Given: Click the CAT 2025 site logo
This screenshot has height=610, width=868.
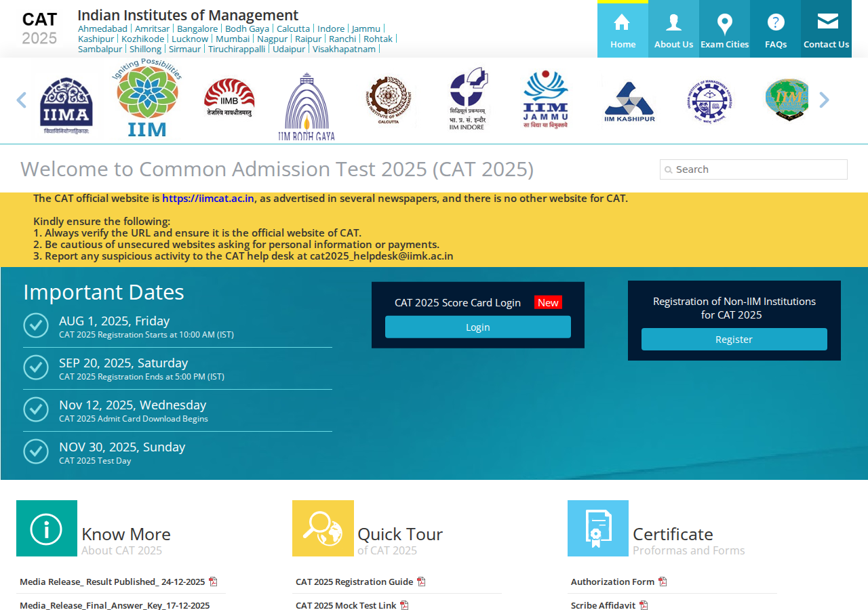Looking at the screenshot, I should click(x=39, y=28).
